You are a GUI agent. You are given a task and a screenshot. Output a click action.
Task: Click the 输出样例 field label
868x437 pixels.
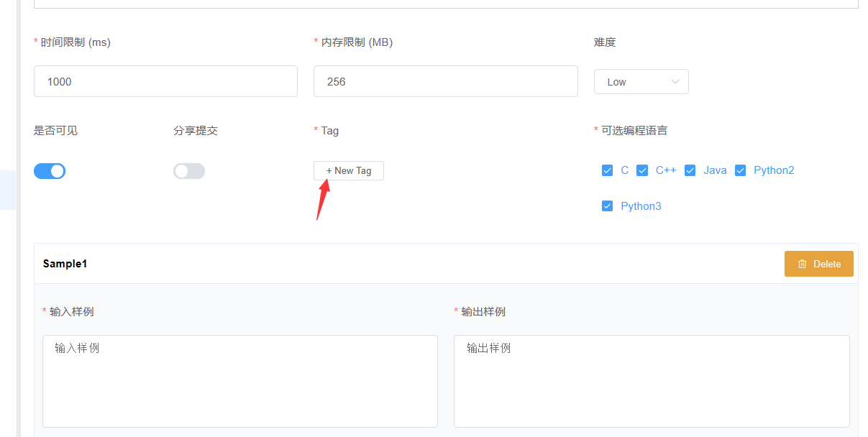[x=483, y=312]
